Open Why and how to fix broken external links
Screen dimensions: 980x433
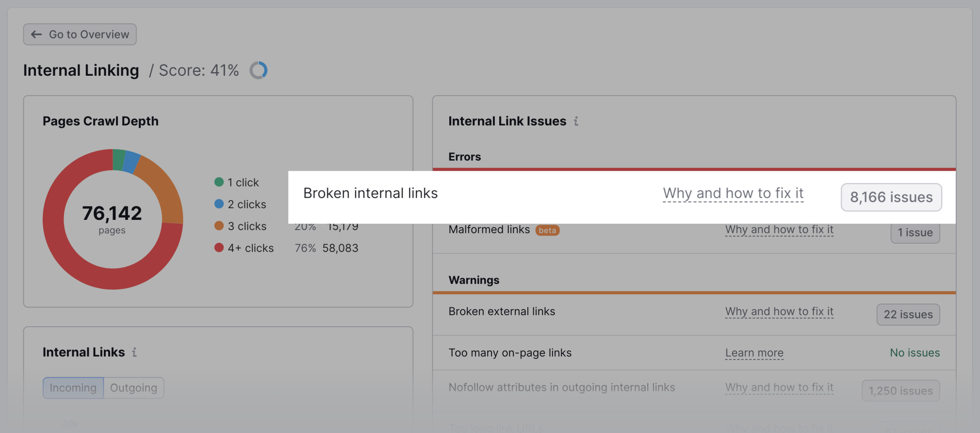(x=779, y=312)
